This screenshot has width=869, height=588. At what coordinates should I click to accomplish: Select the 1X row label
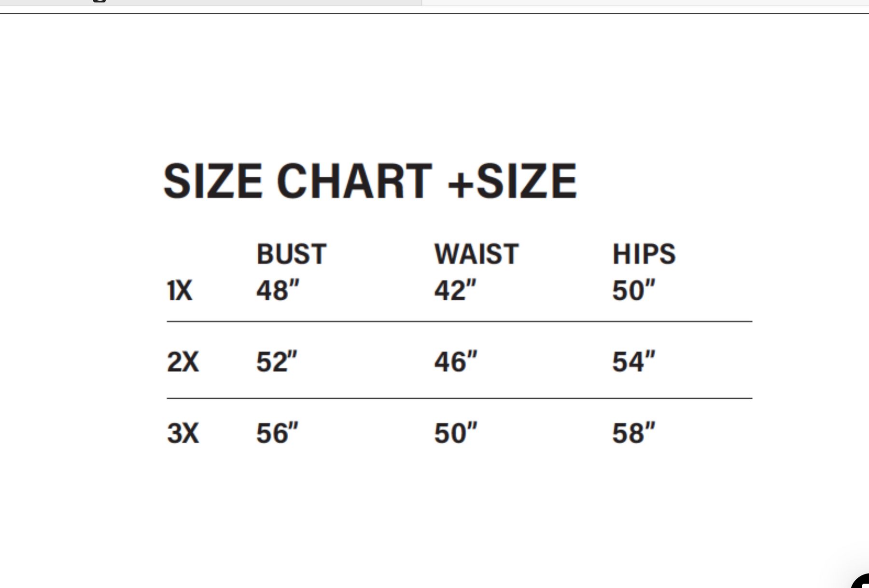click(x=180, y=291)
